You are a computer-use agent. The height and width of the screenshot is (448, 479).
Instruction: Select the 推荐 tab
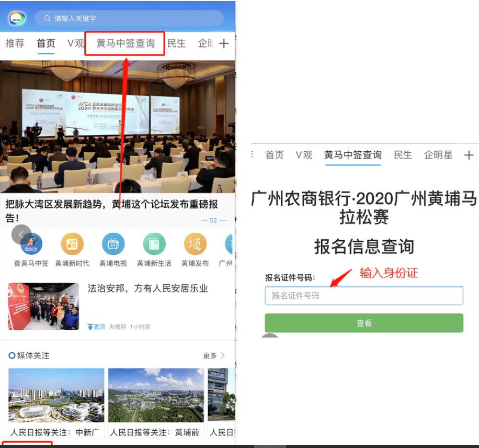pyautogui.click(x=15, y=43)
